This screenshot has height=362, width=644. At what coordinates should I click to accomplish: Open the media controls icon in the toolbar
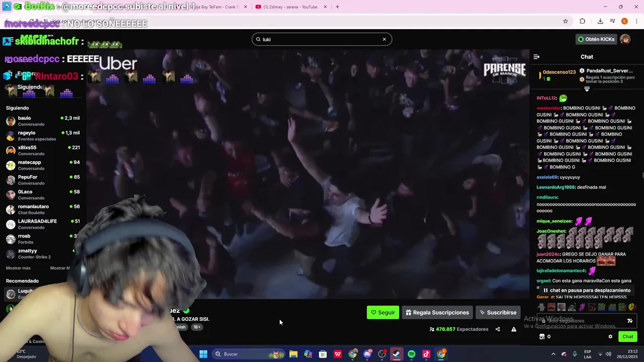click(x=612, y=21)
